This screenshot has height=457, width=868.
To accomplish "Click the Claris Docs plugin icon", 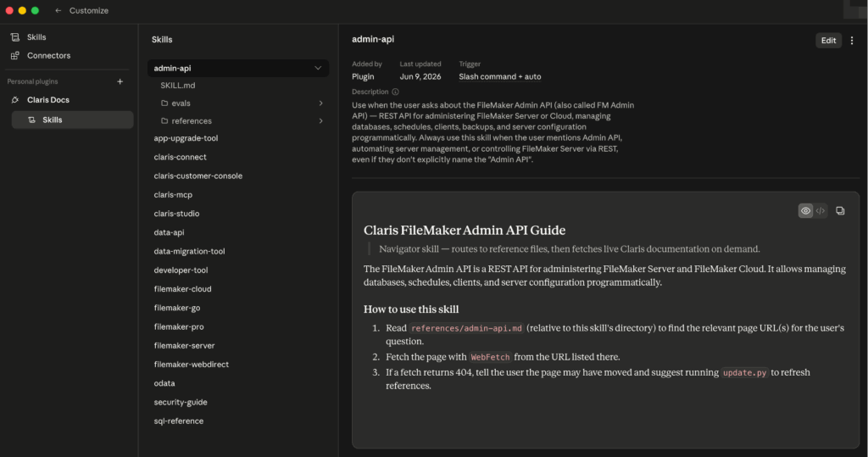I will (15, 100).
